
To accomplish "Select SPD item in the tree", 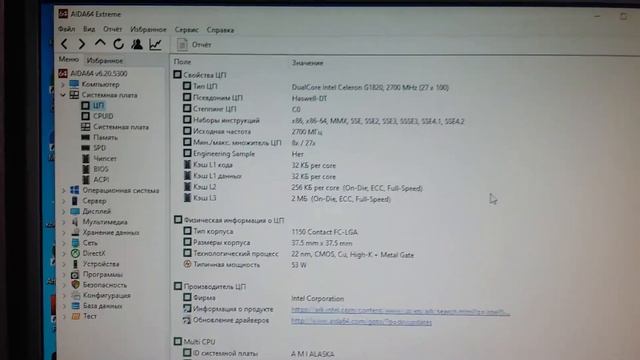I will tap(99, 148).
